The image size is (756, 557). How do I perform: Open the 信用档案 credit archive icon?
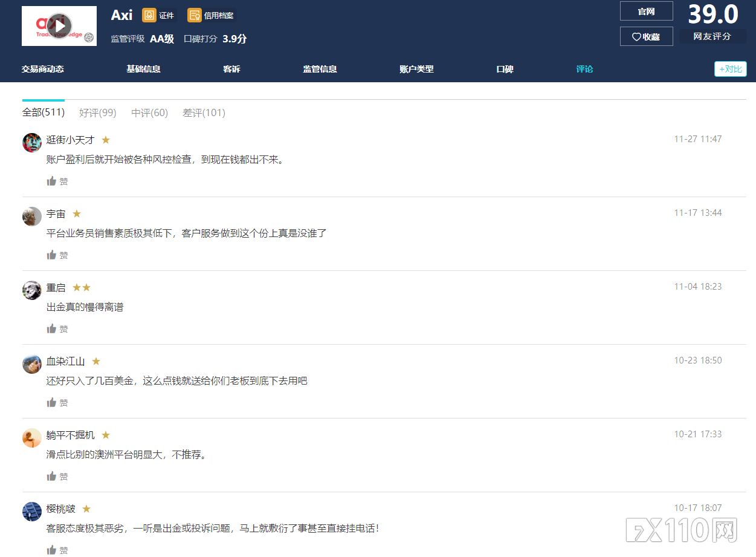tap(194, 15)
